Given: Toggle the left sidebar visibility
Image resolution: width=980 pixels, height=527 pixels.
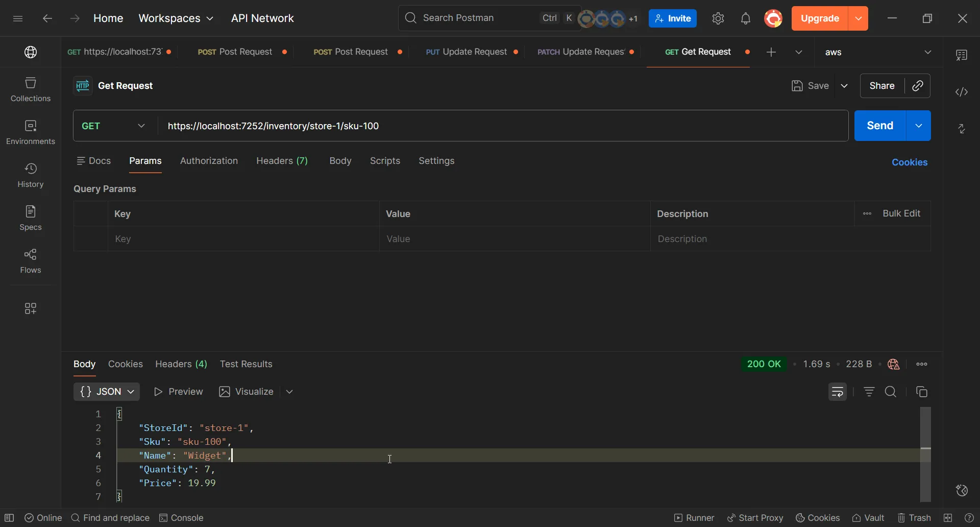Looking at the screenshot, I should [x=10, y=518].
